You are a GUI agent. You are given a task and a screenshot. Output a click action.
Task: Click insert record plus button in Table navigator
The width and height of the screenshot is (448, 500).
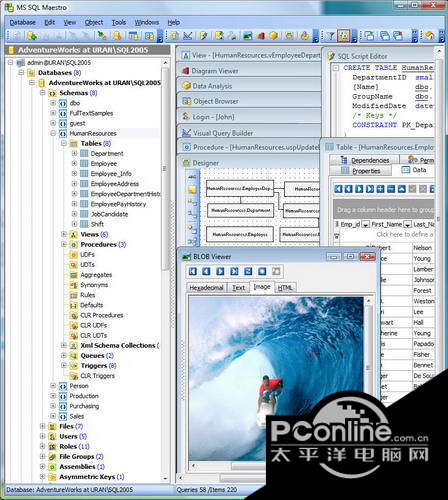coord(380,189)
